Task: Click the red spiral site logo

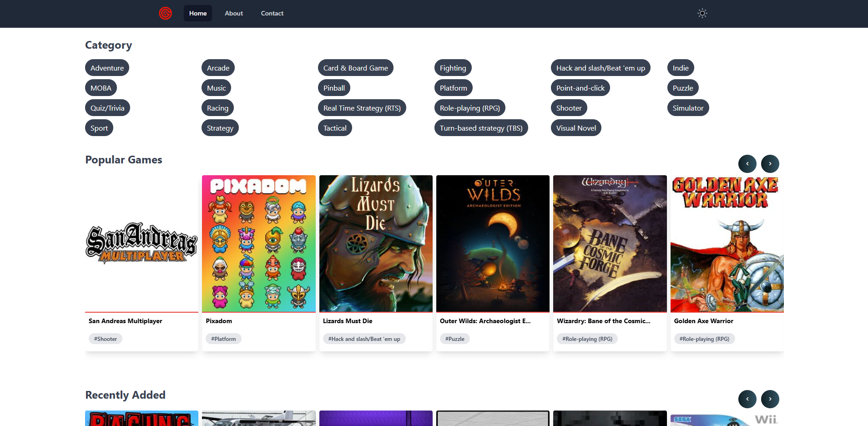Action: coord(165,13)
